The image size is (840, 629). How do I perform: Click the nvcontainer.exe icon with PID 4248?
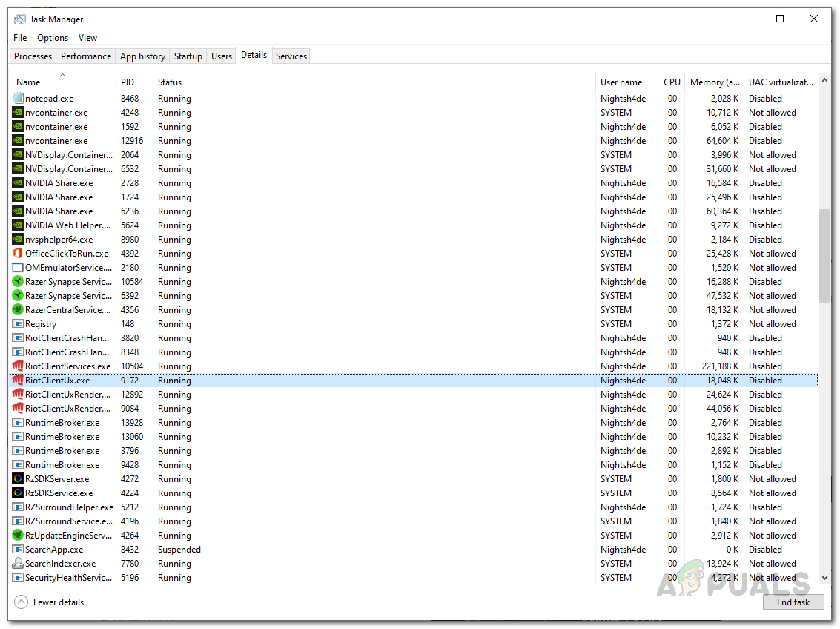point(18,113)
